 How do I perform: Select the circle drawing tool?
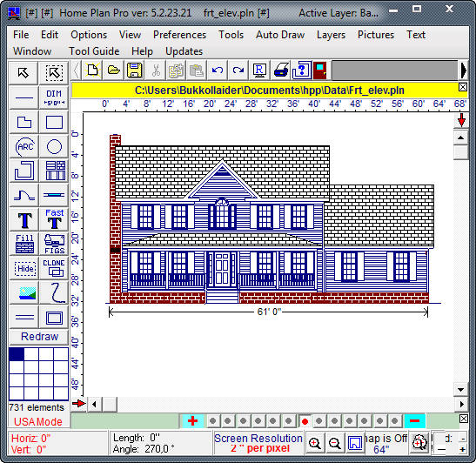tap(54, 146)
